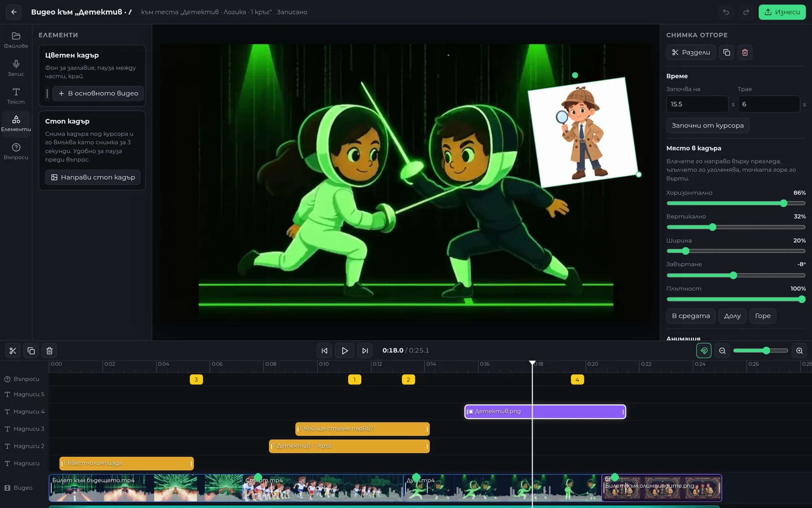Image resolution: width=812 pixels, height=508 pixels.
Task: Toggle the timeline snapping magnet
Action: pyautogui.click(x=704, y=351)
